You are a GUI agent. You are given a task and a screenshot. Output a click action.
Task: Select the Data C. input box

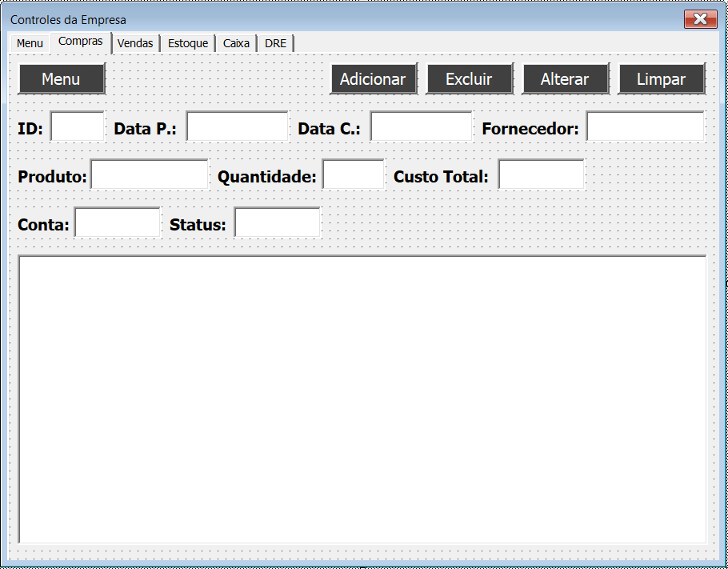(x=421, y=126)
